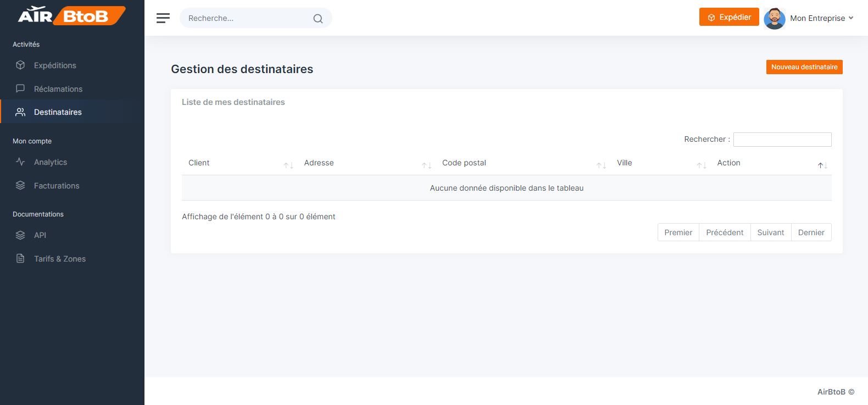The width and height of the screenshot is (868, 405).
Task: Open the Mon Entreprise account dropdown
Action: pos(822,18)
